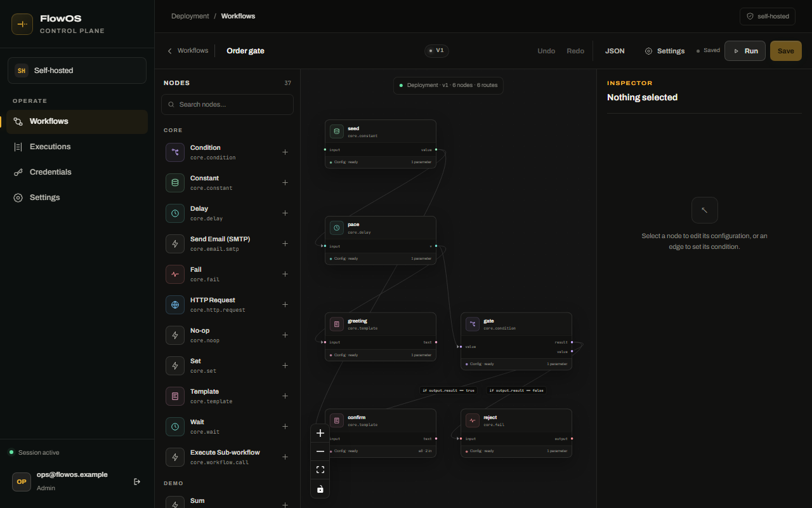Click the Redo button

pyautogui.click(x=575, y=51)
